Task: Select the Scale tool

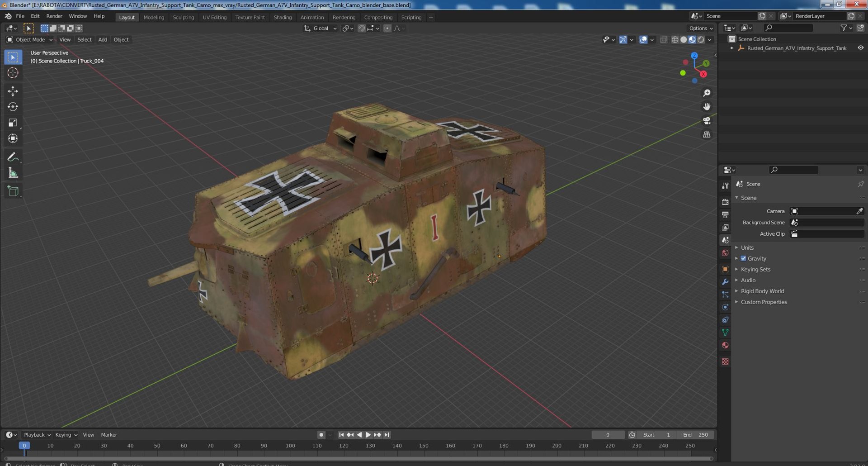Action: coord(13,123)
